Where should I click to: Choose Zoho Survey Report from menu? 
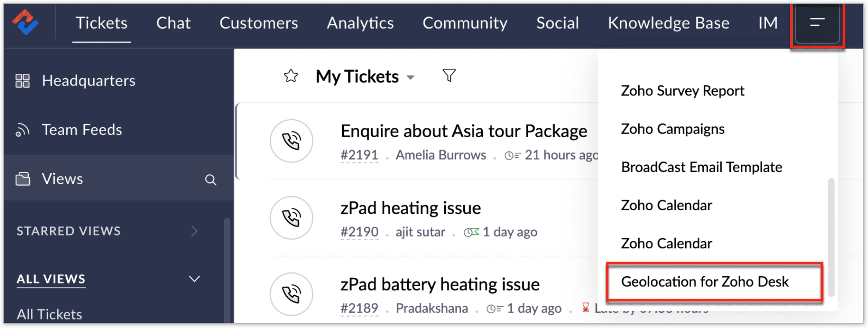coord(682,91)
